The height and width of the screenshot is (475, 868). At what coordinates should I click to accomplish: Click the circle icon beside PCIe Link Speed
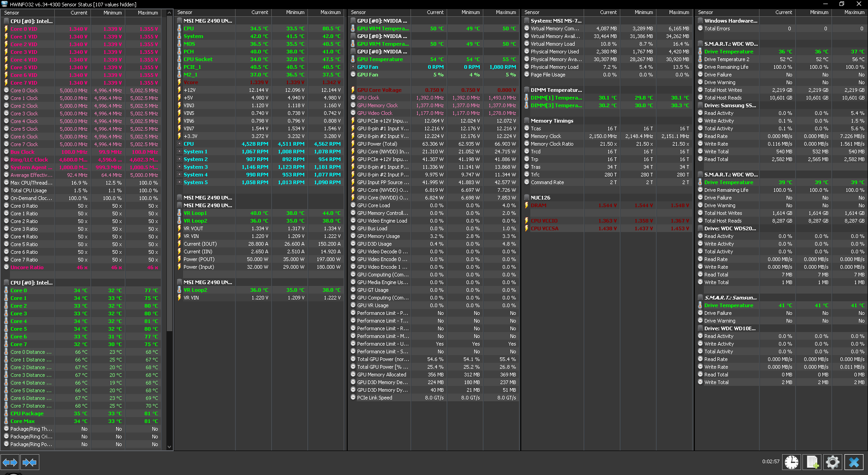353,398
